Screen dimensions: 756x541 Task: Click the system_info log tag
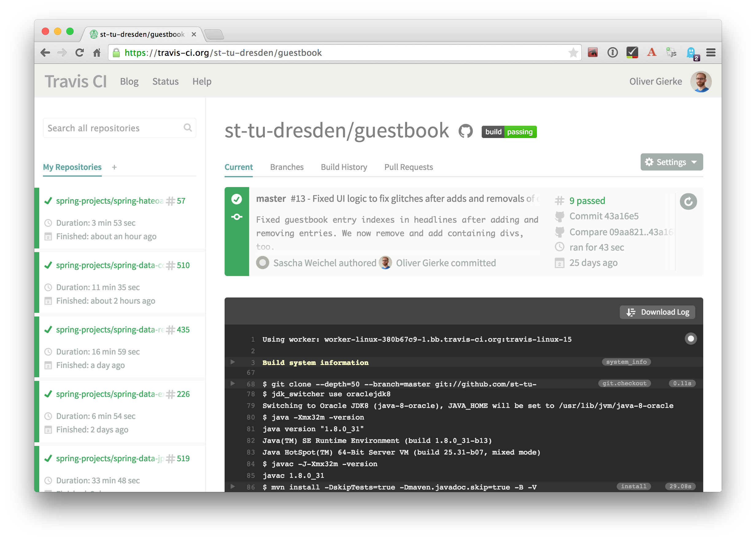point(626,362)
